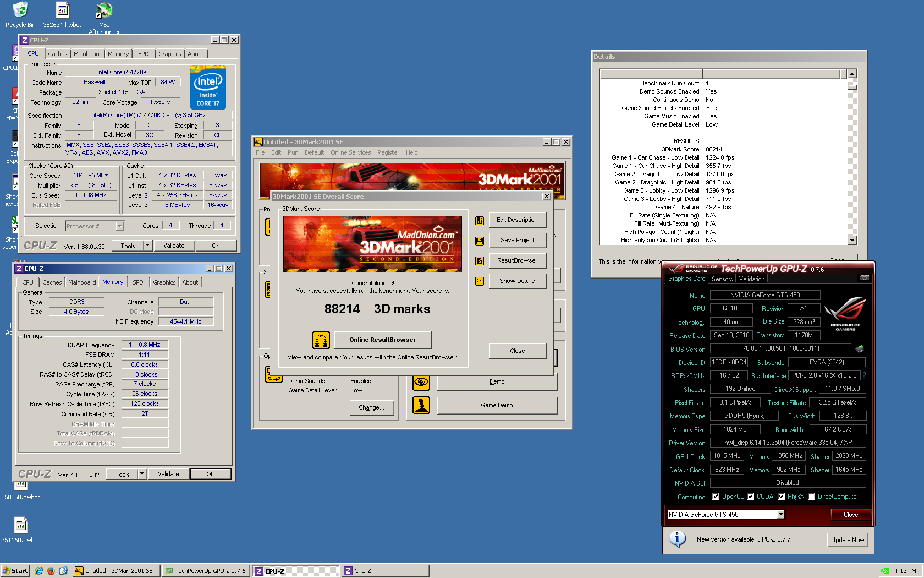
Task: Click the scroll thumb in the Details list scrollbar
Action: pyautogui.click(x=853, y=87)
